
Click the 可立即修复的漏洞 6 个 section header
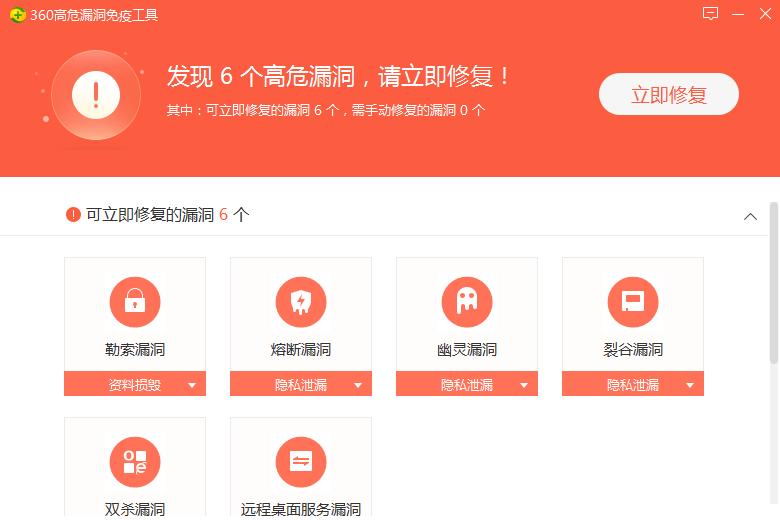167,214
